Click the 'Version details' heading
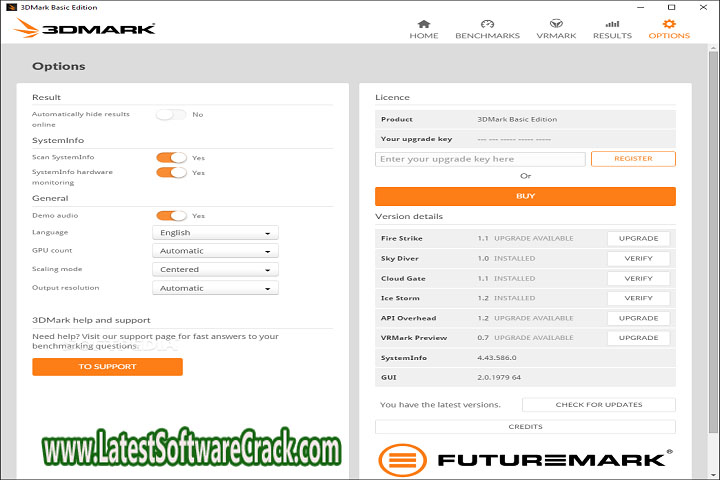Screen dimensions: 720x480 pos(409,216)
